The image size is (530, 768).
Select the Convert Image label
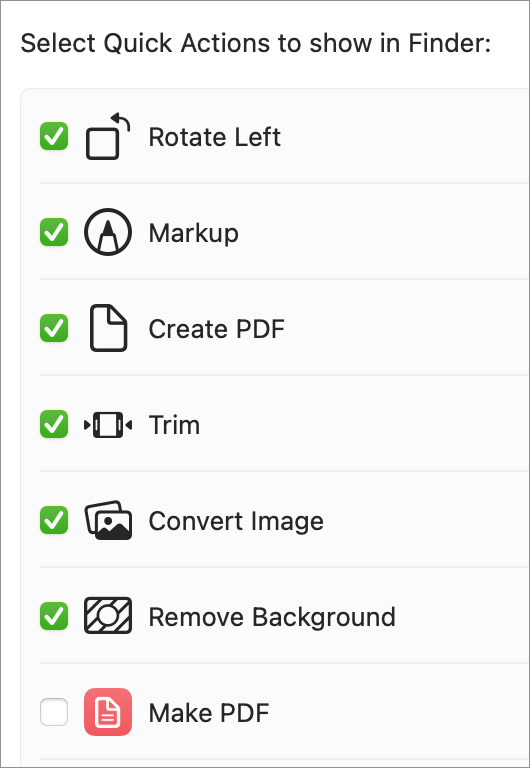coord(236,522)
